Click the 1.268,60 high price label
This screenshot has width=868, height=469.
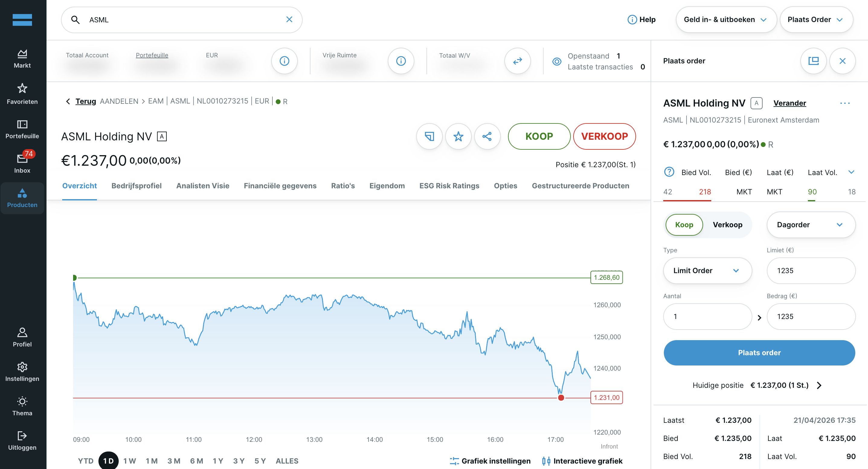[x=606, y=277]
